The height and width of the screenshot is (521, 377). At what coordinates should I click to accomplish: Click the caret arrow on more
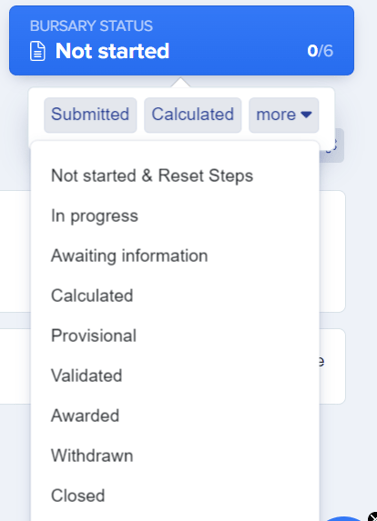[x=306, y=115]
